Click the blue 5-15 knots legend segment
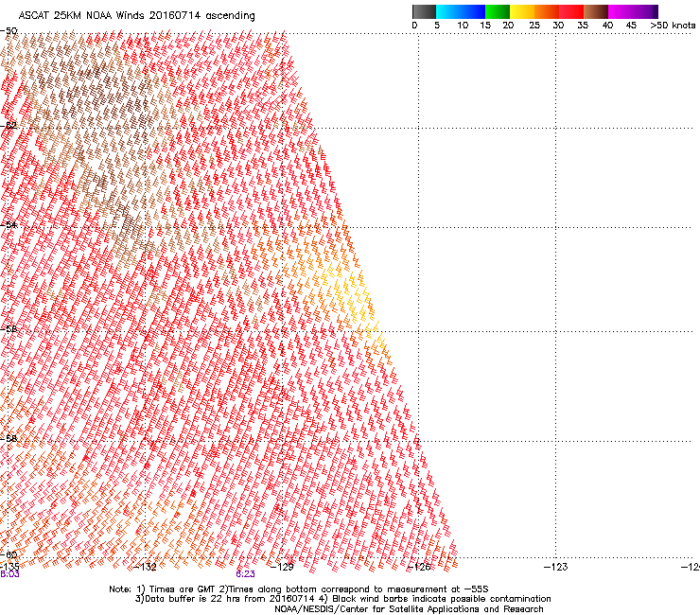700x615 pixels. pos(461,11)
